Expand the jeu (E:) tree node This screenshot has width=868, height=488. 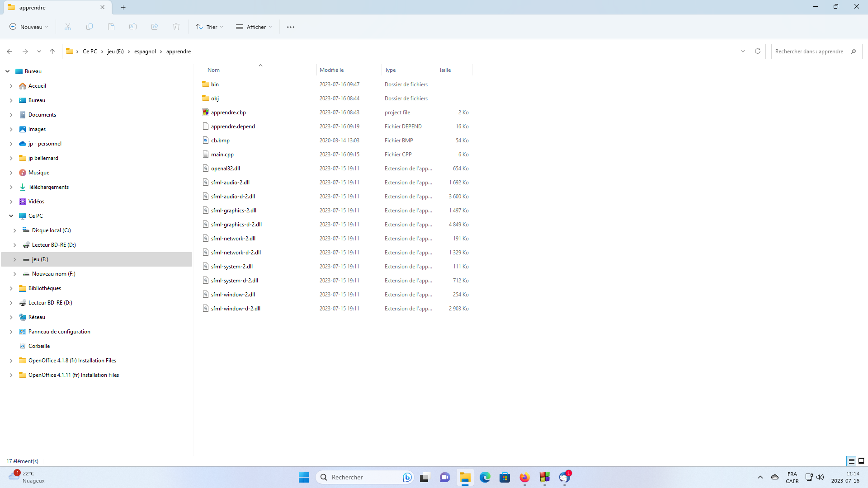[15, 259]
